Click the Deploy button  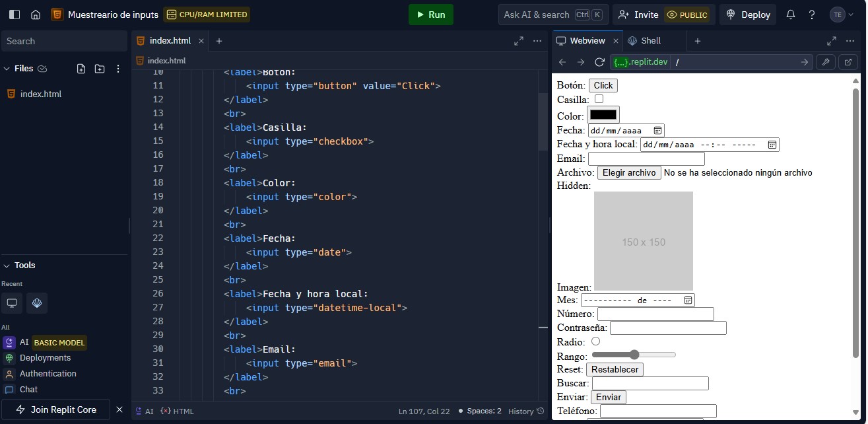pos(749,15)
